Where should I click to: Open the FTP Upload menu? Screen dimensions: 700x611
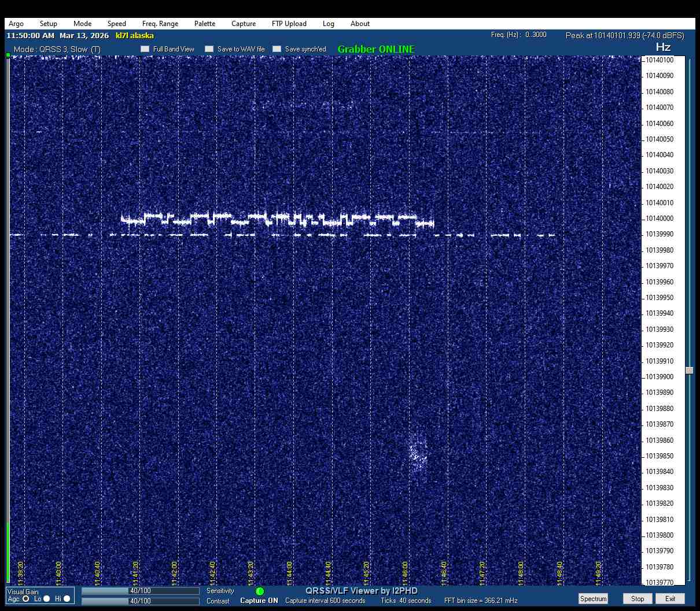289,24
